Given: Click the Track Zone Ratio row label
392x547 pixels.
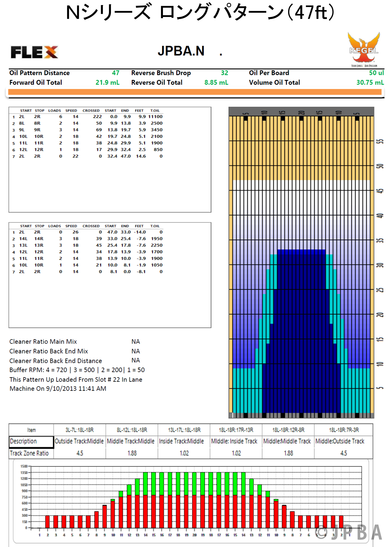Looking at the screenshot, I should point(29,453).
